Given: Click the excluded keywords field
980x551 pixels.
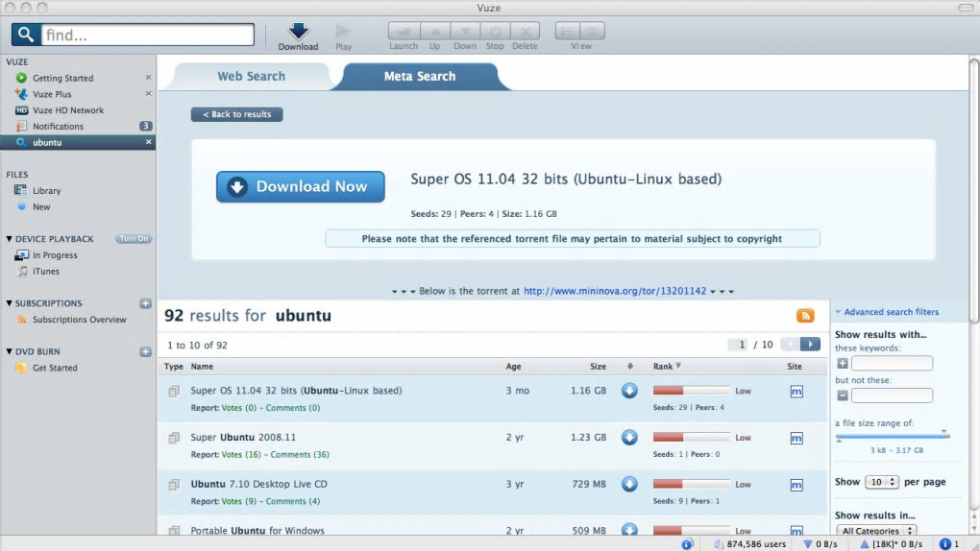Looking at the screenshot, I should tap(892, 395).
